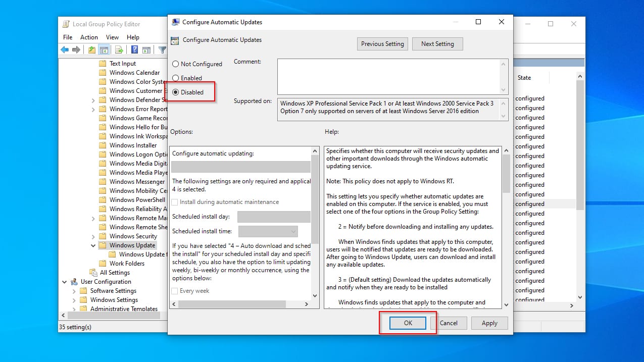Click the Windows Update folder icon
Viewport: 644px width, 362px height.
tap(103, 245)
